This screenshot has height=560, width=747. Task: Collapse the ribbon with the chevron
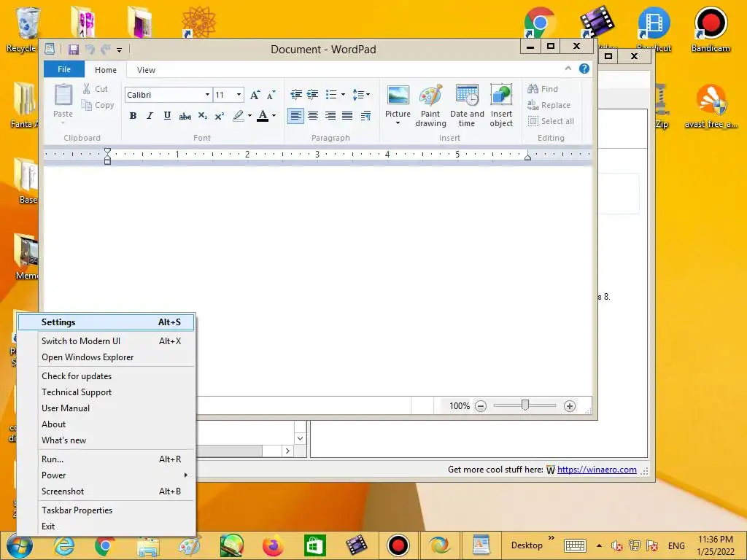pos(568,69)
